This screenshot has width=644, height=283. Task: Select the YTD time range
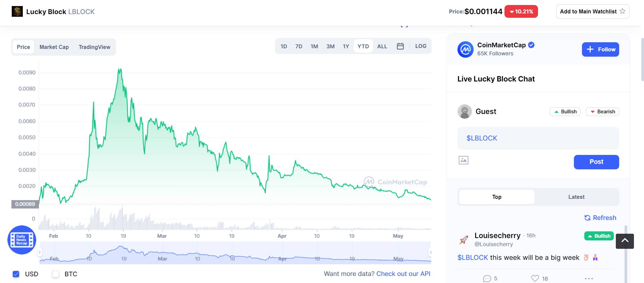[x=363, y=46]
